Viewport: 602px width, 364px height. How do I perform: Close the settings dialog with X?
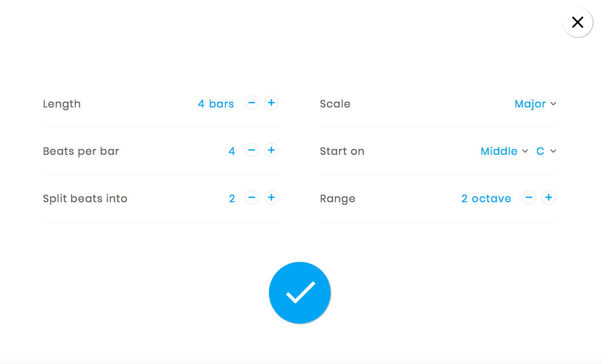(578, 22)
